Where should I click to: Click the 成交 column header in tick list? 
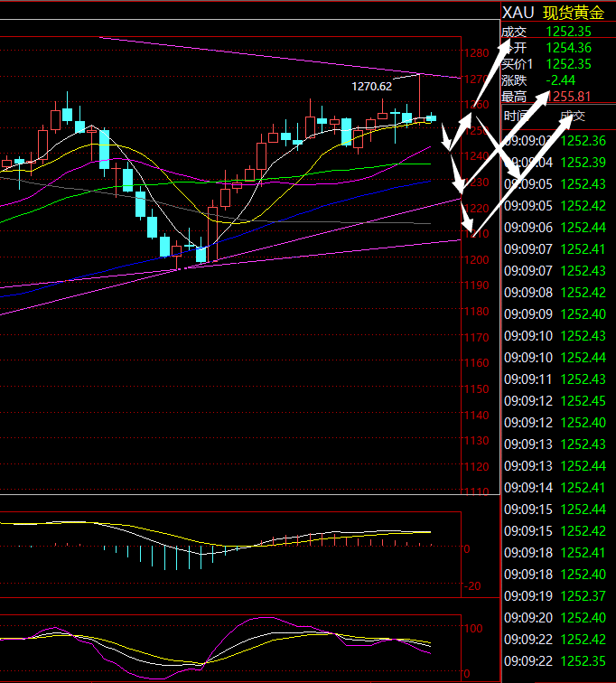pyautogui.click(x=573, y=117)
